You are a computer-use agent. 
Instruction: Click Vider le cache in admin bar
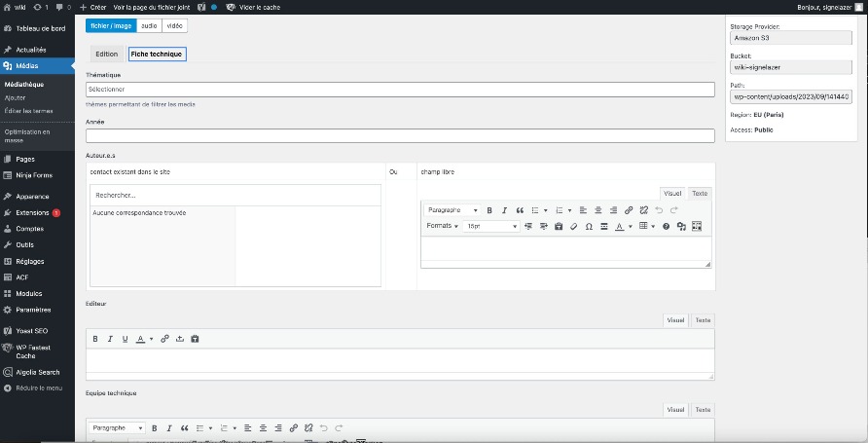coord(257,7)
